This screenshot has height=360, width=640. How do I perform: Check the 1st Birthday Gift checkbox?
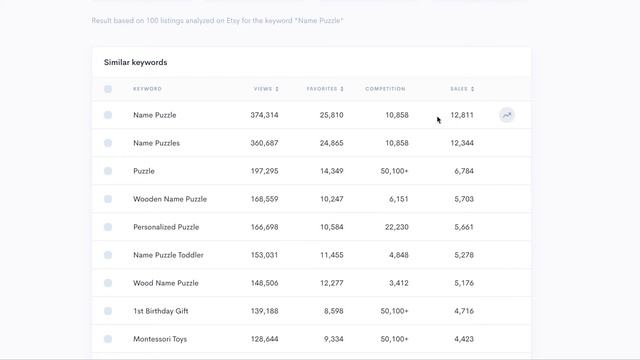(108, 311)
